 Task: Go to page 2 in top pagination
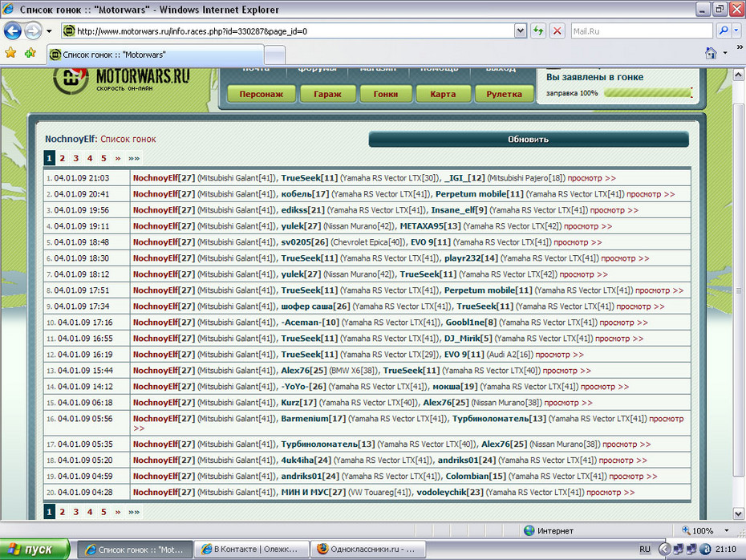tap(63, 158)
